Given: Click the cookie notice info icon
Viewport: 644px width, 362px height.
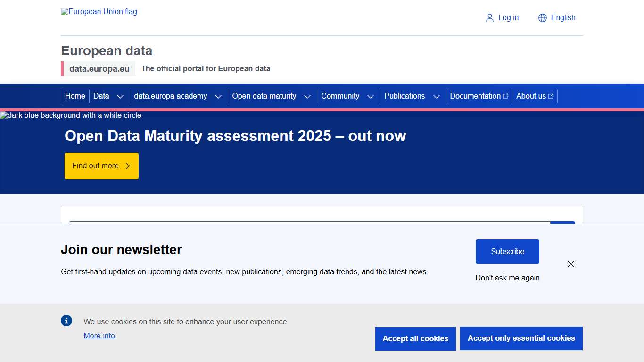Looking at the screenshot, I should click(x=66, y=321).
